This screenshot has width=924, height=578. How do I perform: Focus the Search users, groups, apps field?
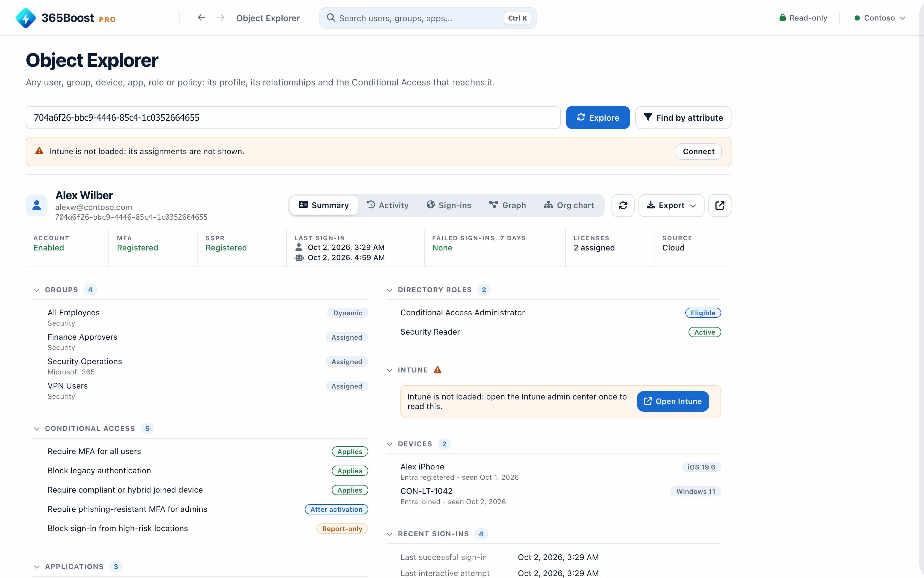click(428, 18)
